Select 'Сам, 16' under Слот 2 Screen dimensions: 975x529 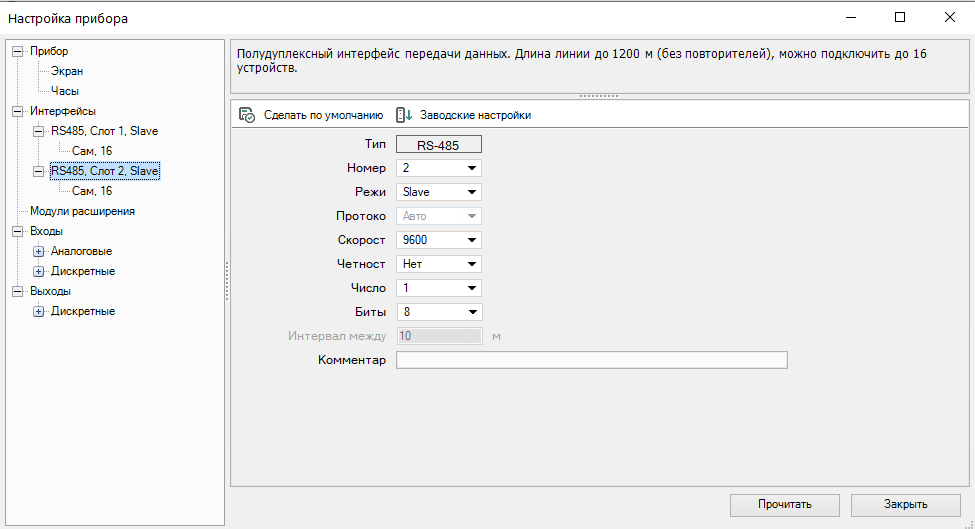coord(92,191)
